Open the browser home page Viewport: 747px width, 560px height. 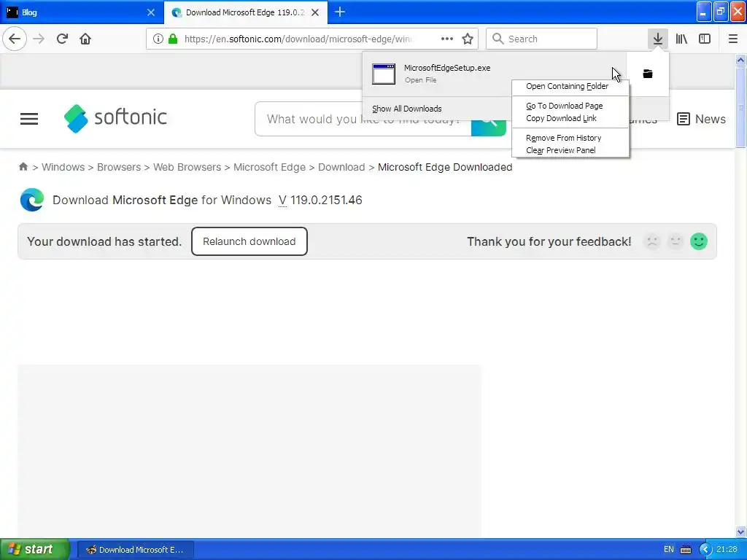[85, 39]
